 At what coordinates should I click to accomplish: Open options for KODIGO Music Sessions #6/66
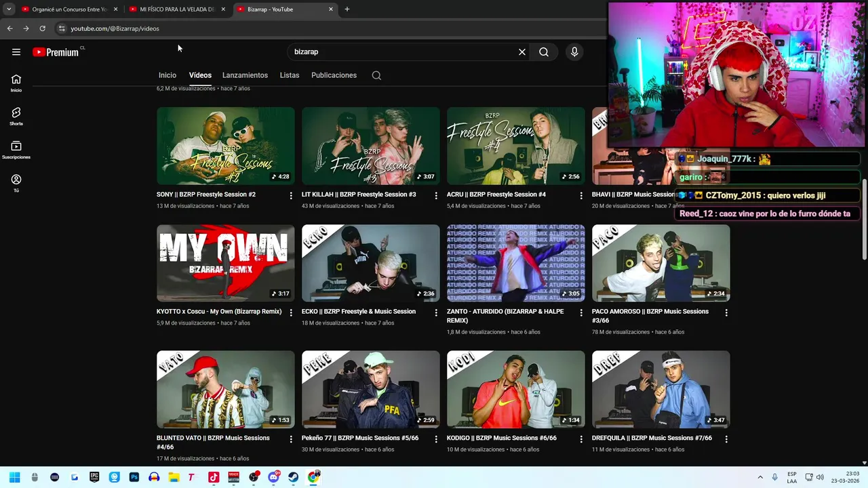[x=581, y=439]
